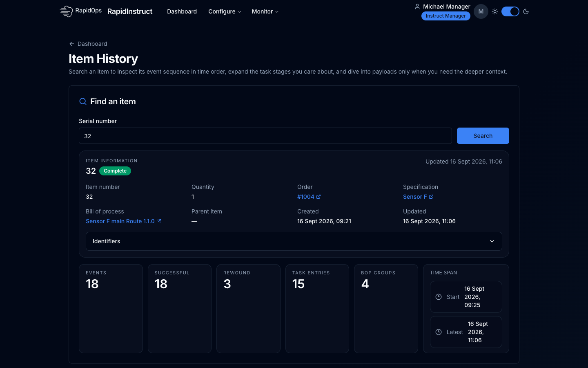Click the back arrow icon next to Dashboard
588x368 pixels.
(x=72, y=44)
